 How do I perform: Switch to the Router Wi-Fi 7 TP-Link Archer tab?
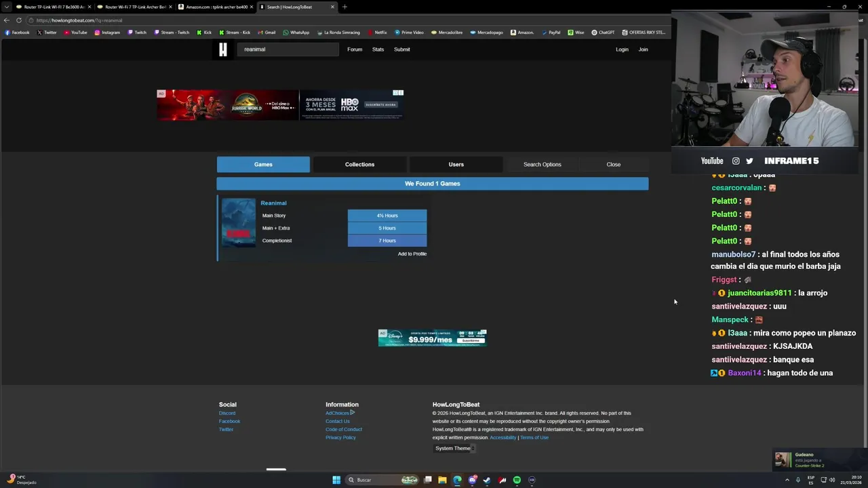(134, 7)
